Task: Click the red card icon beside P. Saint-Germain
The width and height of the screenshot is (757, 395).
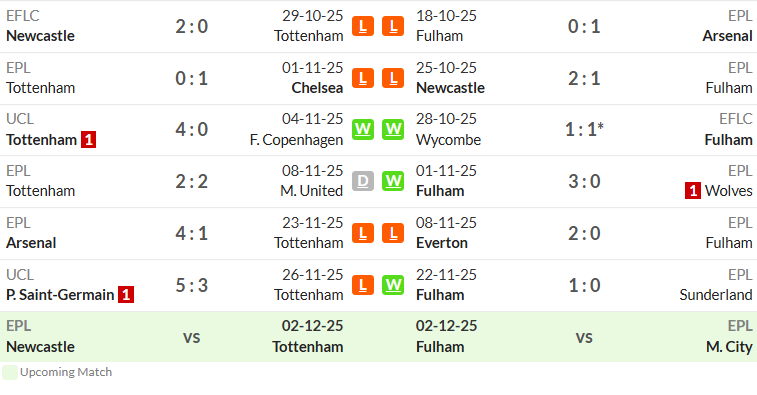Action: point(126,295)
